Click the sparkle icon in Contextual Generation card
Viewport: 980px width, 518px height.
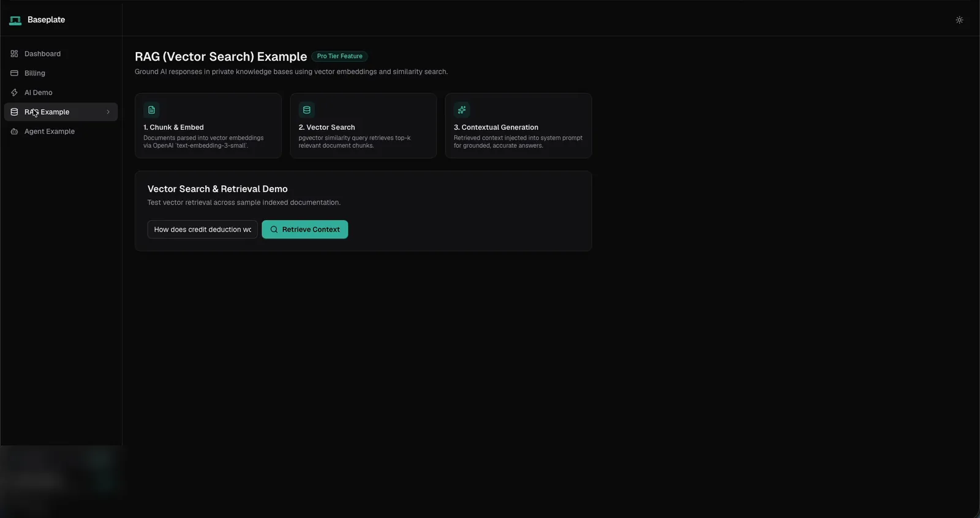click(x=462, y=110)
